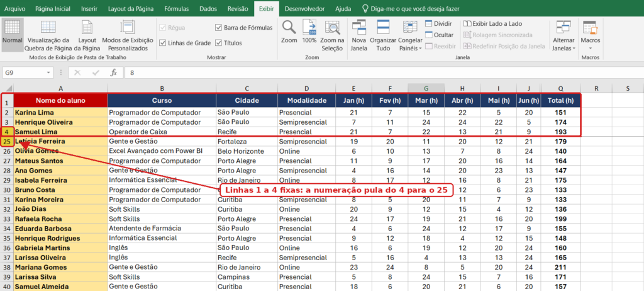
Task: Select cell Gabriela Martins
Action: pyautogui.click(x=61, y=248)
